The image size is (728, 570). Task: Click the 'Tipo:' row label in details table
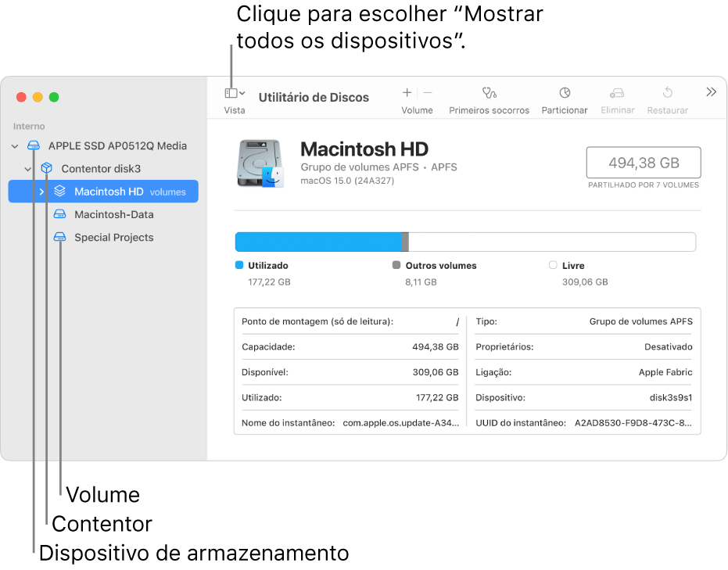(486, 321)
